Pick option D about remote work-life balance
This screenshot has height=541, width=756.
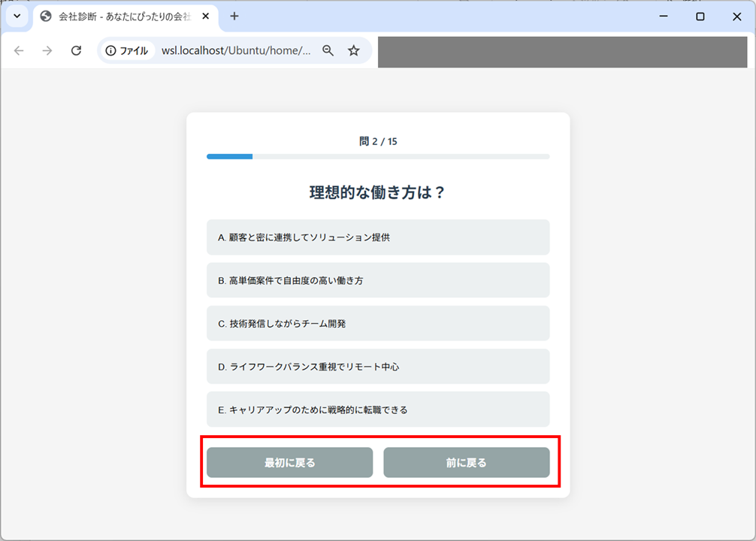(x=378, y=366)
